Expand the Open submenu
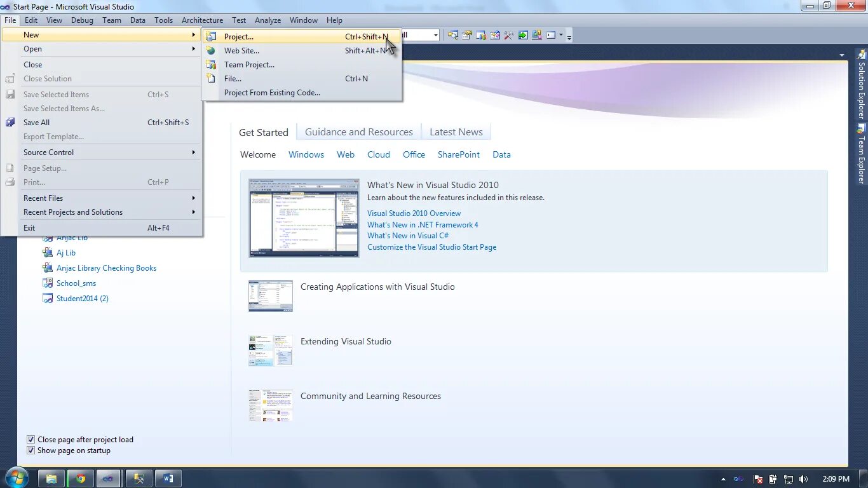868x488 pixels. click(x=102, y=49)
